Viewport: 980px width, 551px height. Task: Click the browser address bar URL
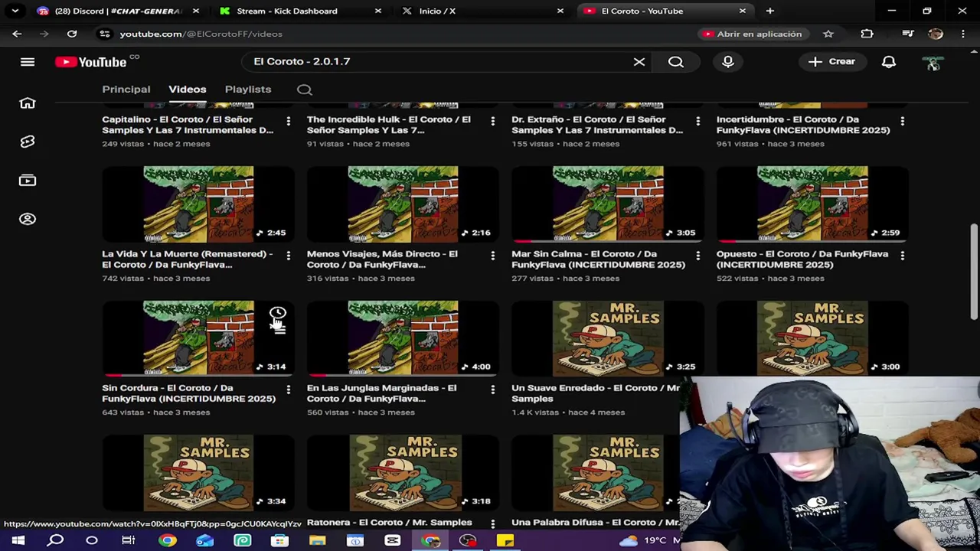201,34
